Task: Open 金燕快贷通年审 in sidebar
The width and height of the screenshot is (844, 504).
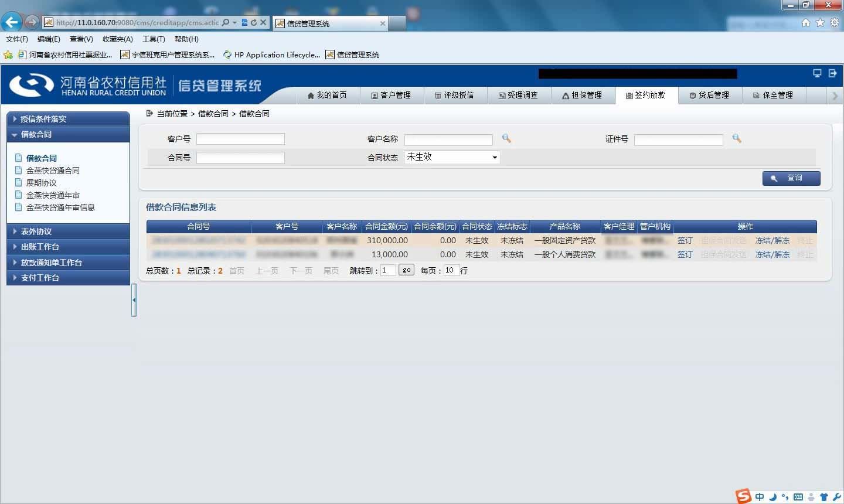Action: [53, 195]
